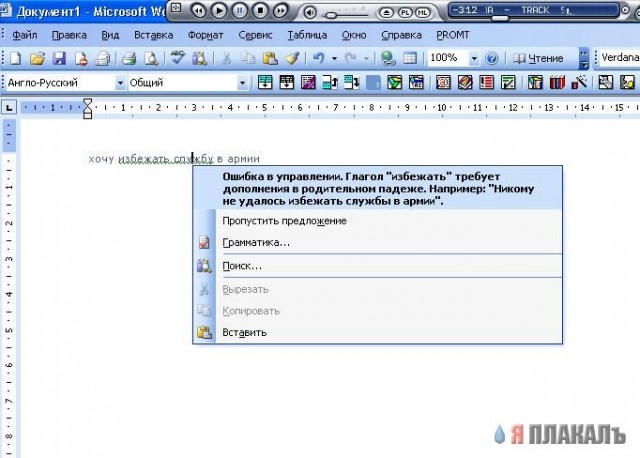Run the ABC spelling check
Image resolution: width=640 pixels, height=458 pixels.
point(178,58)
